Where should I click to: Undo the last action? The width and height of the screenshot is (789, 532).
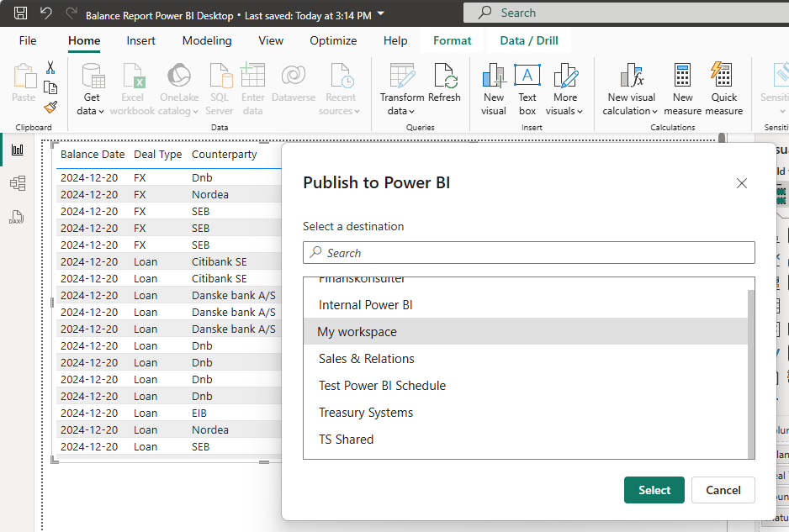click(x=45, y=13)
